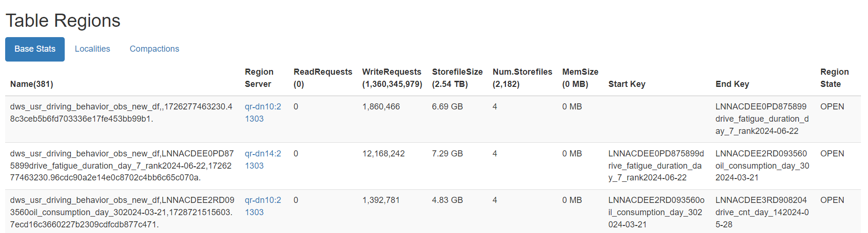Screen dimensions: 868x233
Task: Click the Num.Storefiles column header
Action: pos(522,78)
